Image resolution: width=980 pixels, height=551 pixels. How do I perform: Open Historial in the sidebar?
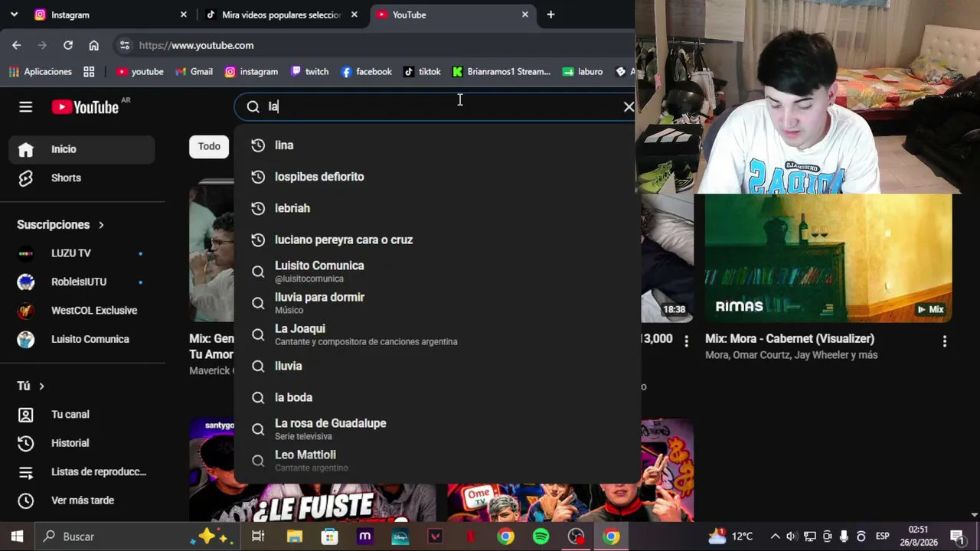click(x=82, y=443)
